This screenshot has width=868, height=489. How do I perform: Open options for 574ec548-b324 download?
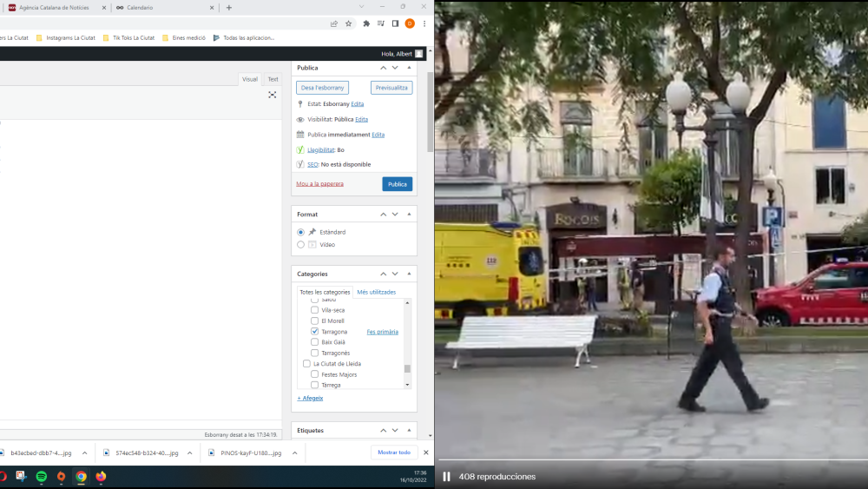(x=190, y=453)
